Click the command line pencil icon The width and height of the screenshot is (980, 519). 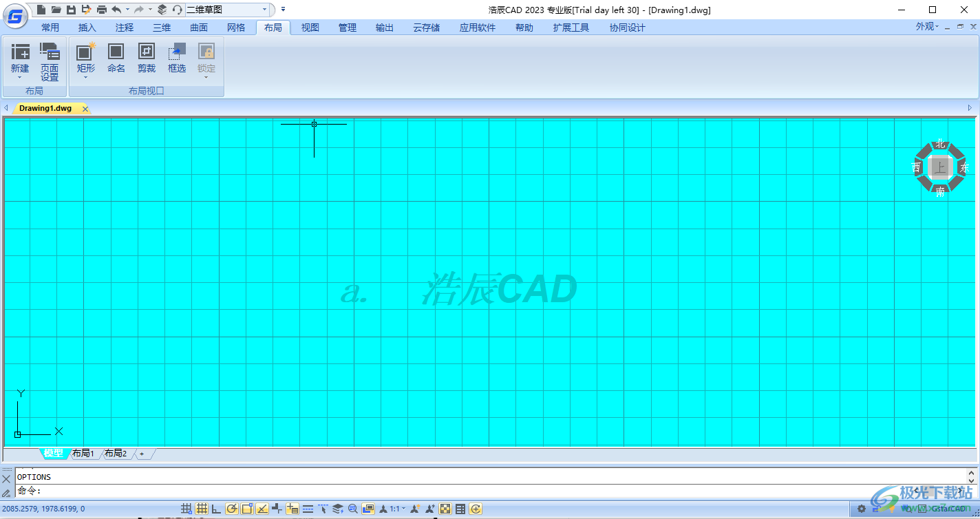(x=6, y=492)
